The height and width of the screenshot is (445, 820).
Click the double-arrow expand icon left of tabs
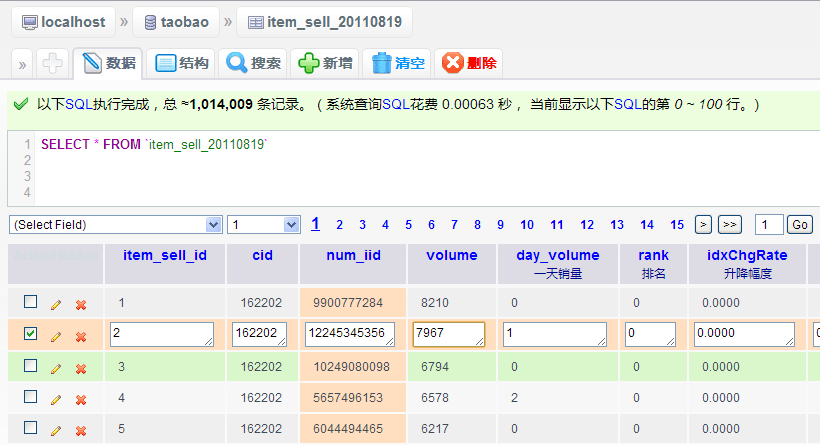pos(22,64)
